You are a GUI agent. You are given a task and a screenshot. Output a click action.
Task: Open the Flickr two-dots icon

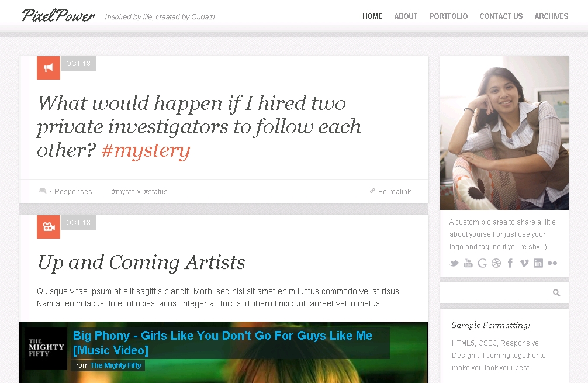[552, 263]
